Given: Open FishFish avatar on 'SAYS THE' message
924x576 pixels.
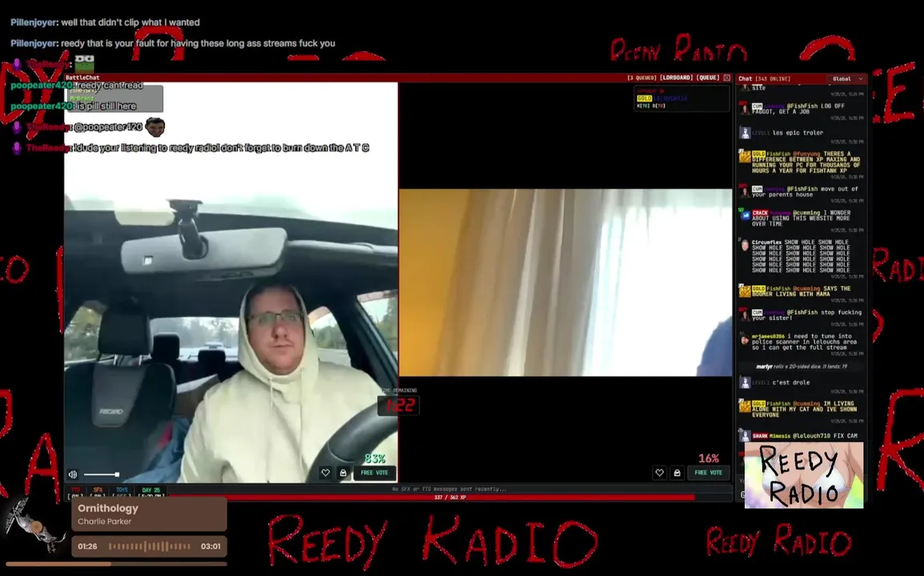Looking at the screenshot, I should [745, 291].
